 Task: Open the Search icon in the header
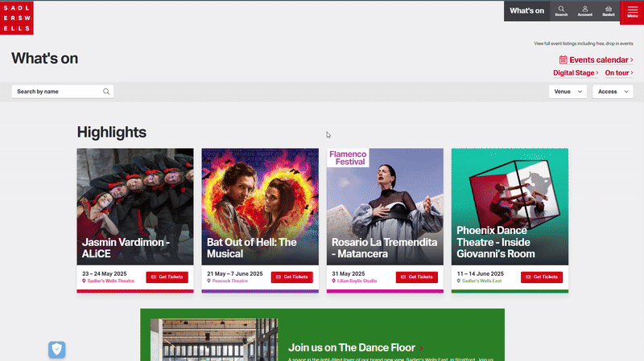561,11
